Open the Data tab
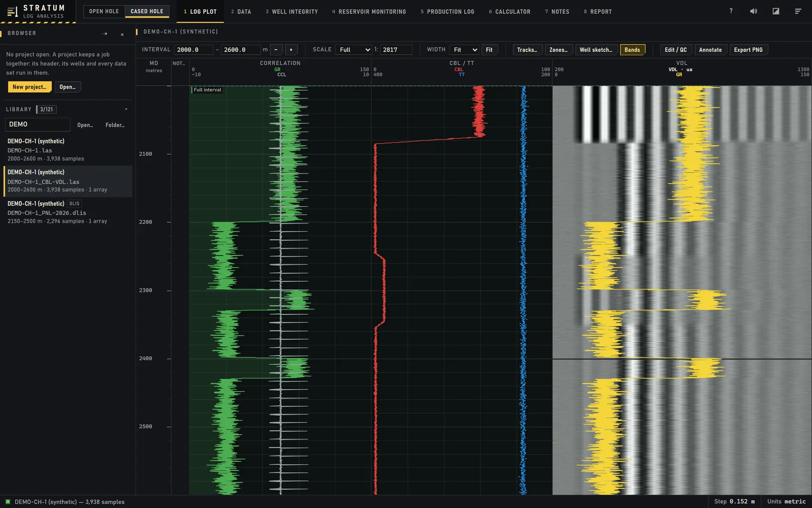This screenshot has width=812, height=508. (x=241, y=11)
